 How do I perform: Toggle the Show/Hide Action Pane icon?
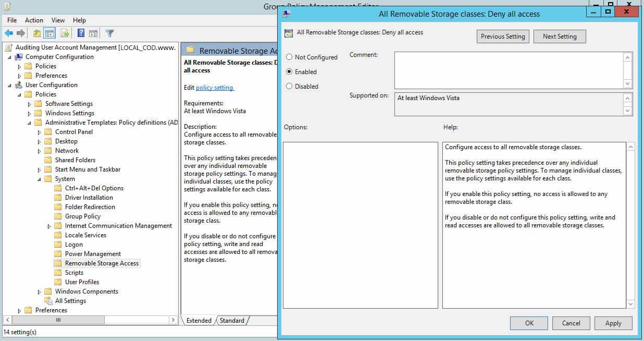click(93, 33)
